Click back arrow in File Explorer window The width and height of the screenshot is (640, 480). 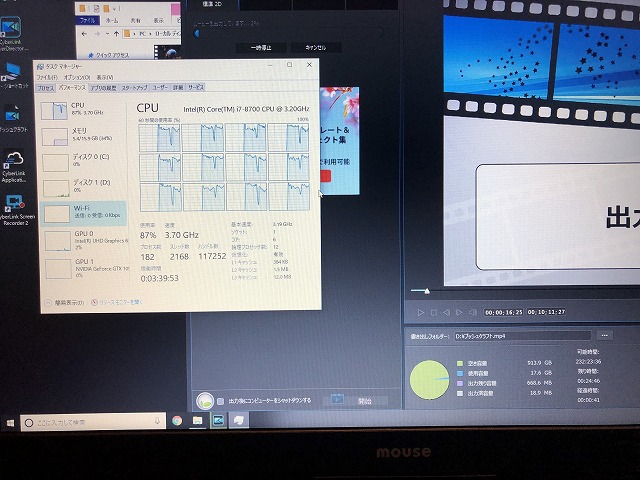point(84,34)
